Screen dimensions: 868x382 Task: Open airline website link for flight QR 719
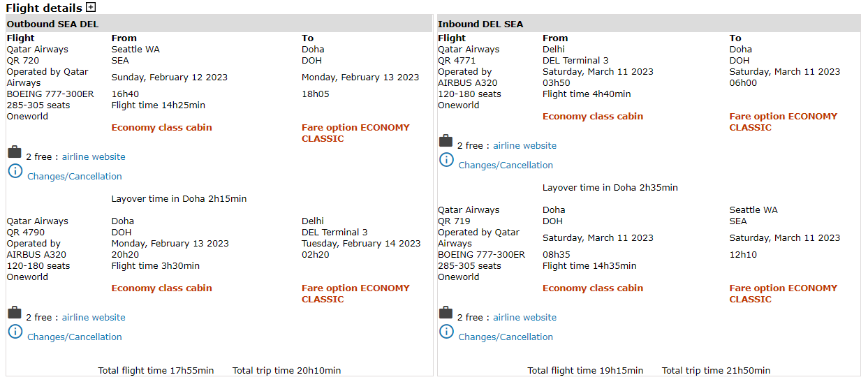click(x=524, y=318)
